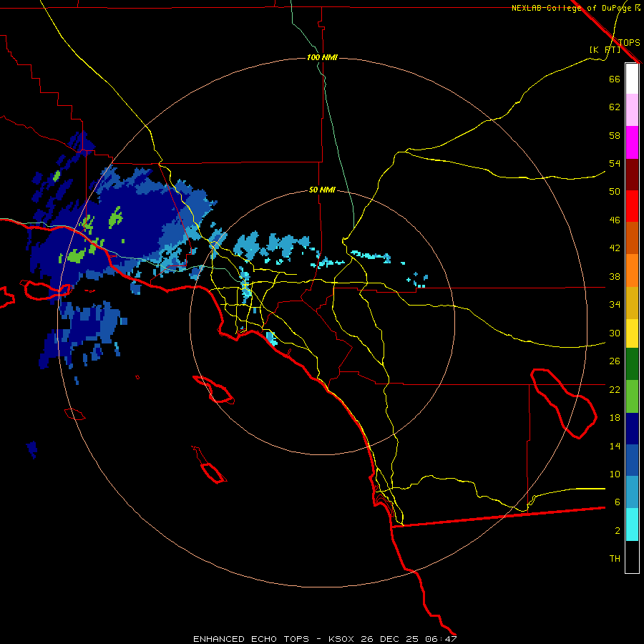Click the "ENHANCED ECHO TOPS" product title

[x=251, y=639]
